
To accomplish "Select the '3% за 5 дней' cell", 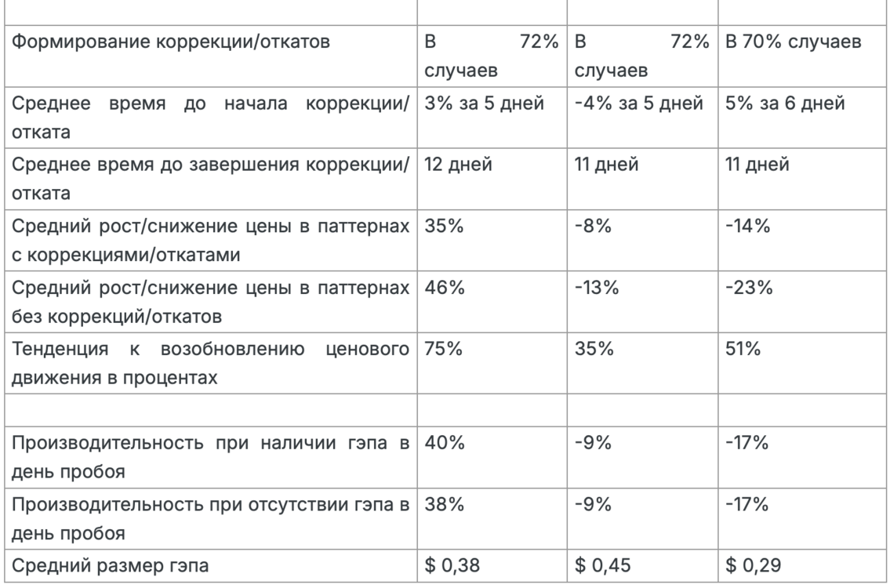I will [x=484, y=103].
